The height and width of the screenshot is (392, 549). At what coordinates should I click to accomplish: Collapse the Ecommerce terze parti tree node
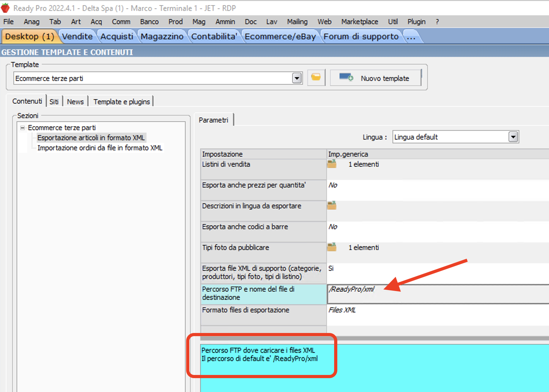(x=22, y=128)
